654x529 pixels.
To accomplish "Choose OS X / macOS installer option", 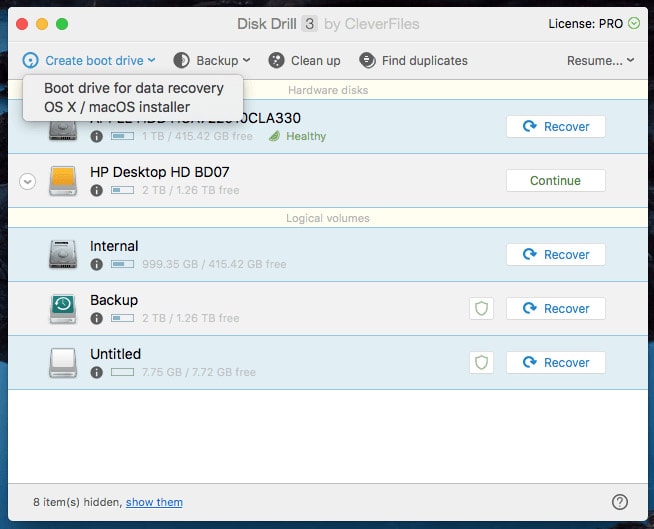I will tap(117, 106).
